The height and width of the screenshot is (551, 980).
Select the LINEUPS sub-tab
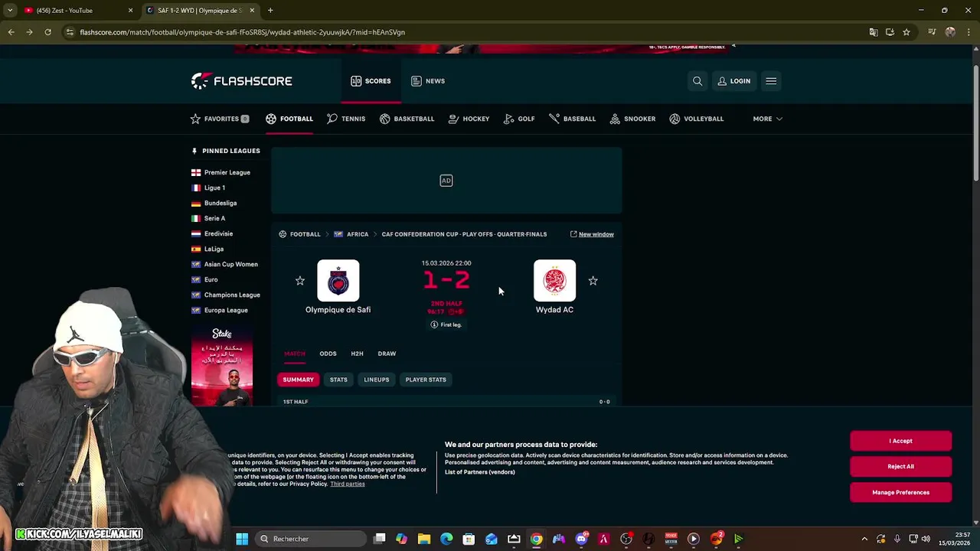[377, 380]
